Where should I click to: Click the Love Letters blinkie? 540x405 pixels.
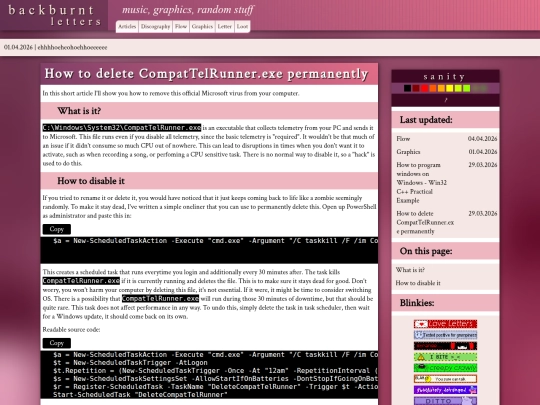coord(445,324)
